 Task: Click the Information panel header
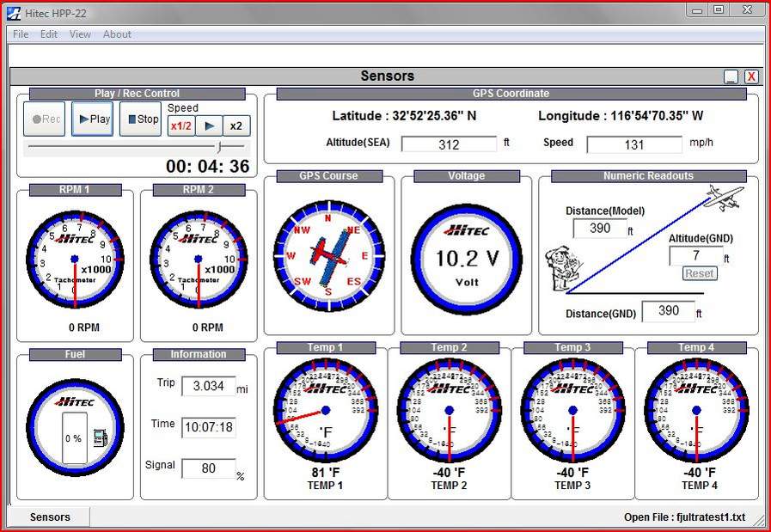pyautogui.click(x=199, y=354)
